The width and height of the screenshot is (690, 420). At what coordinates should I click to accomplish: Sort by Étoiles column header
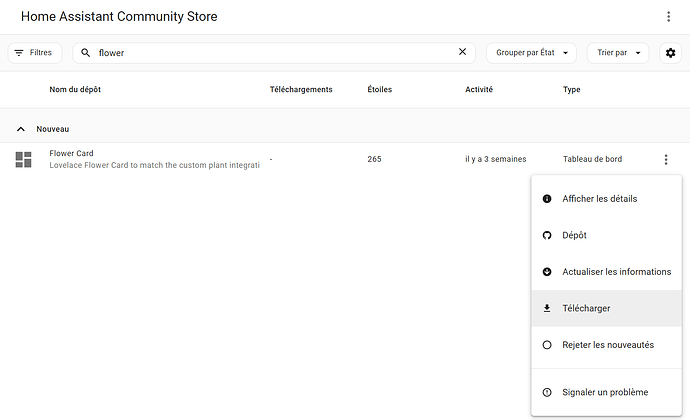(x=379, y=90)
